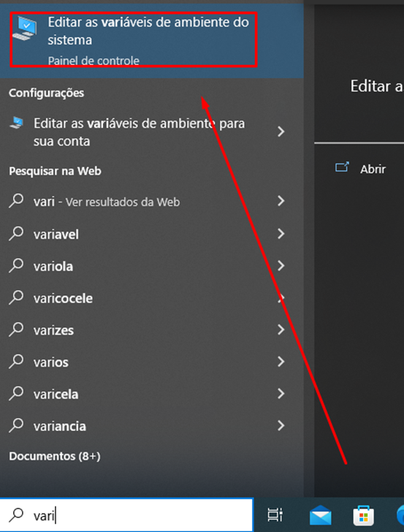Expand arrow for the sua conta result
This screenshot has width=404, height=532.
tap(281, 132)
